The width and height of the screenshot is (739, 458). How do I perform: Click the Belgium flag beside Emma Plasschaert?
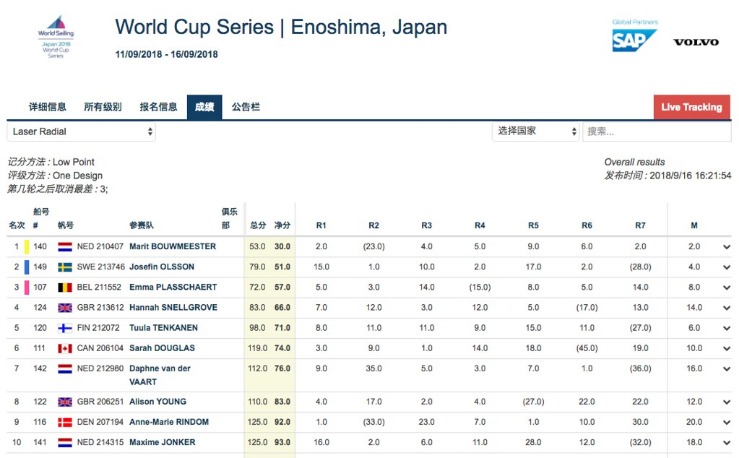[65, 287]
